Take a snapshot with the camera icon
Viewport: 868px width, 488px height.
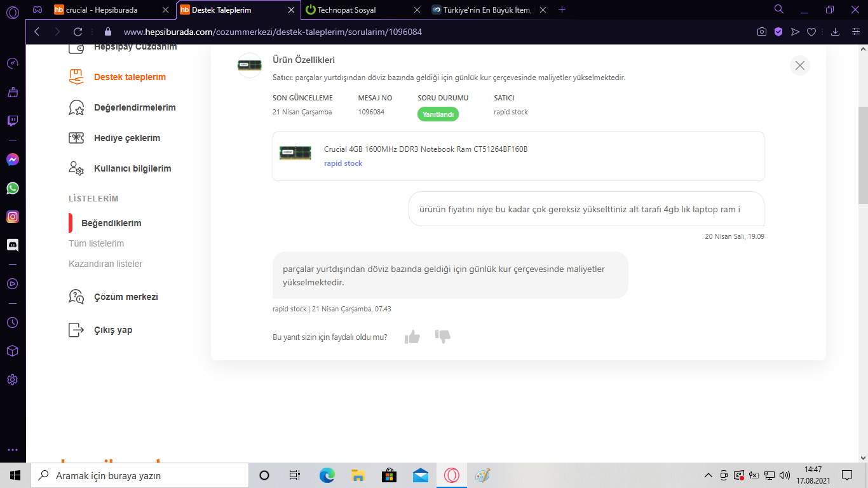(x=762, y=32)
